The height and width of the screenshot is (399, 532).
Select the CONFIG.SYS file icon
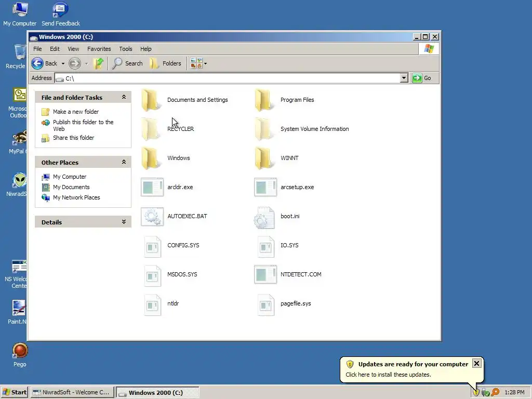click(153, 247)
